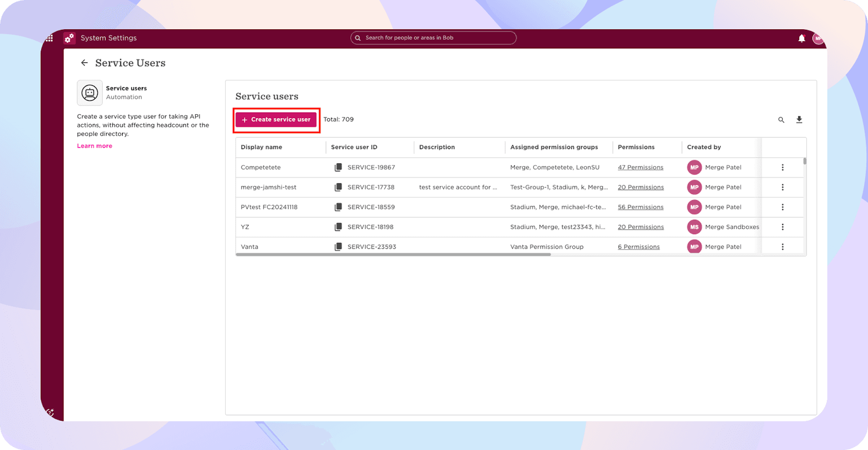
Task: Open actions menu for PVtest FC20241118 row
Action: click(x=783, y=207)
